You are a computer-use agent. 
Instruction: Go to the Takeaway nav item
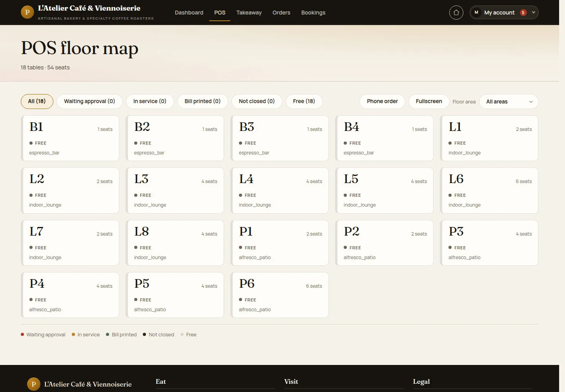tap(249, 13)
